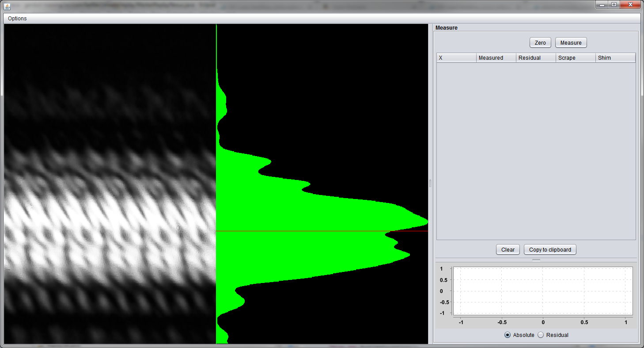Click the Java application icon in title bar
The width and height of the screenshot is (644, 348).
pos(5,5)
